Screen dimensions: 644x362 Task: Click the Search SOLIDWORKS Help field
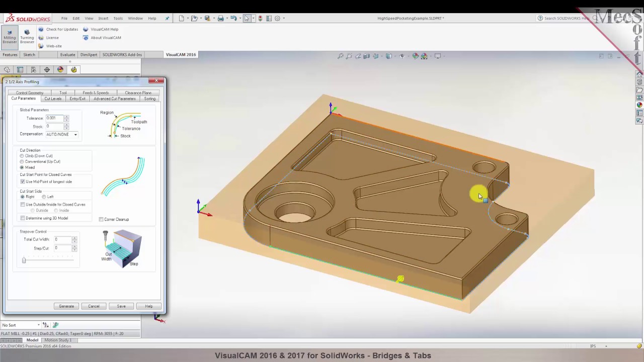click(566, 18)
